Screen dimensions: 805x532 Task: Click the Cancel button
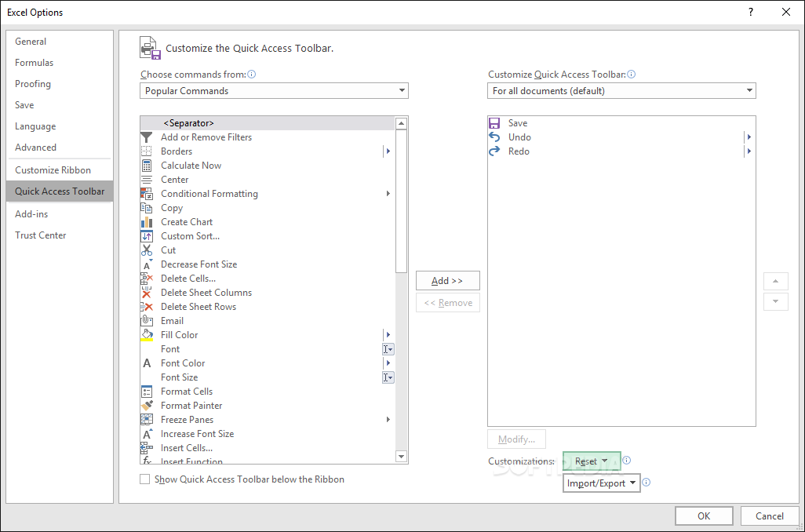click(769, 516)
